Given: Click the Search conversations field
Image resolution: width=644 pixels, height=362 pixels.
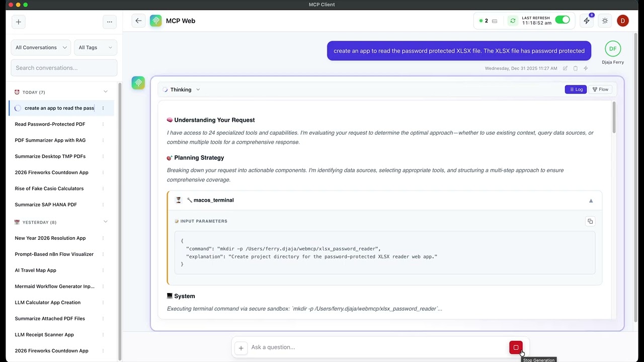Looking at the screenshot, I should click(x=64, y=68).
